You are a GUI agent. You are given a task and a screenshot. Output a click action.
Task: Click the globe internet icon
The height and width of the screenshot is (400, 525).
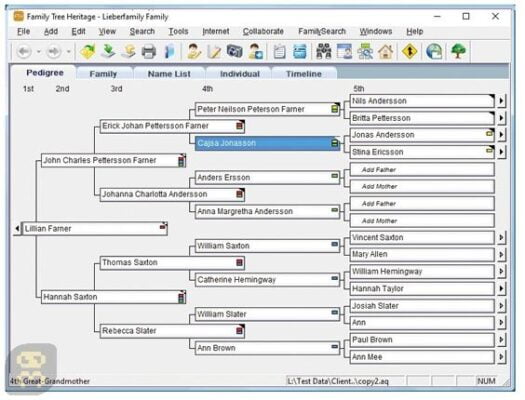point(434,52)
